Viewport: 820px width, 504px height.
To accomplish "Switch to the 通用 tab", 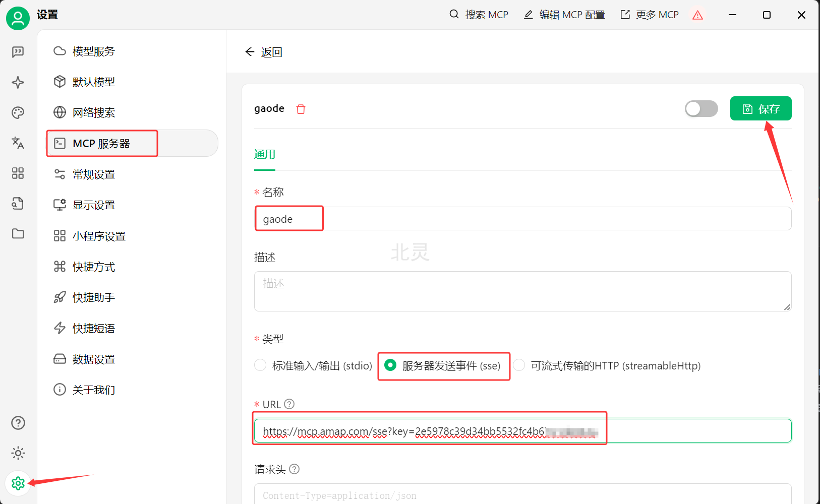I will tap(265, 155).
